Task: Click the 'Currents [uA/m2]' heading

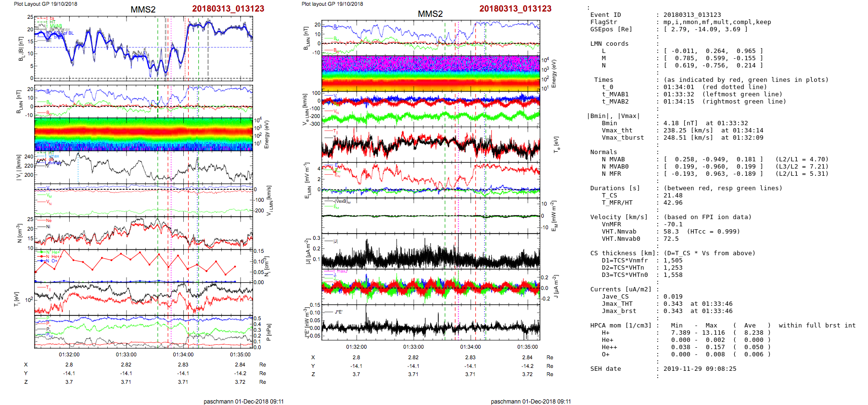Action: click(x=621, y=289)
